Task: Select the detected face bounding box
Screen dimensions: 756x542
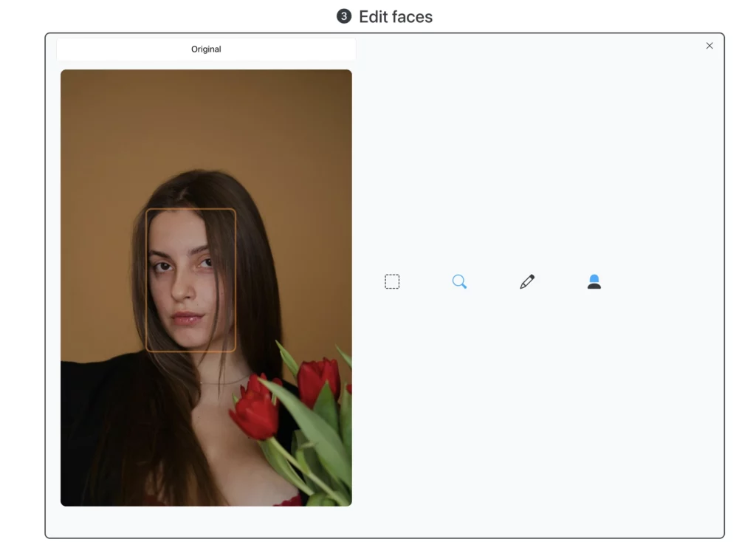Action: [x=191, y=279]
